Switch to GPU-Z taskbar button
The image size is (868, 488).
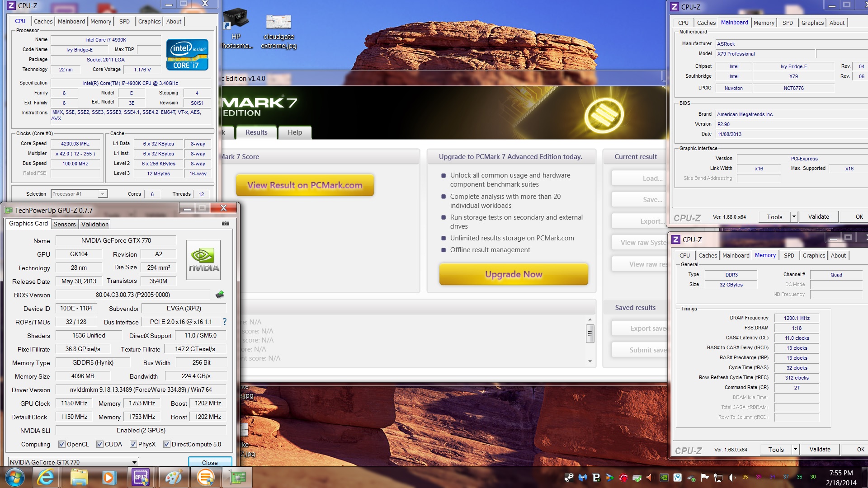[x=238, y=477]
